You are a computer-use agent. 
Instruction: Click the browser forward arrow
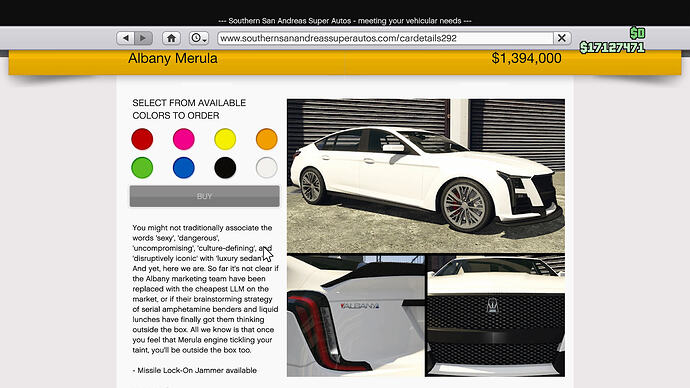pyautogui.click(x=143, y=38)
